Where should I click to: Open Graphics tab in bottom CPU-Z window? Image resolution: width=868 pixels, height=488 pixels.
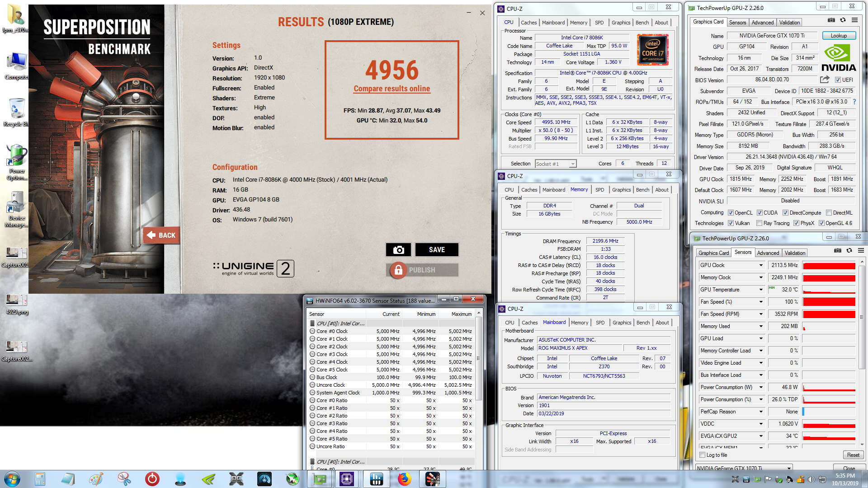click(x=622, y=323)
